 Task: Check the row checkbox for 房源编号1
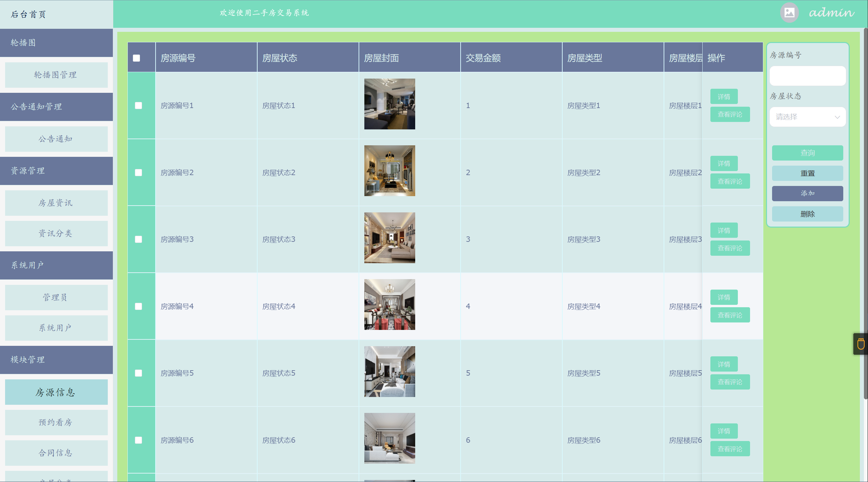(138, 106)
